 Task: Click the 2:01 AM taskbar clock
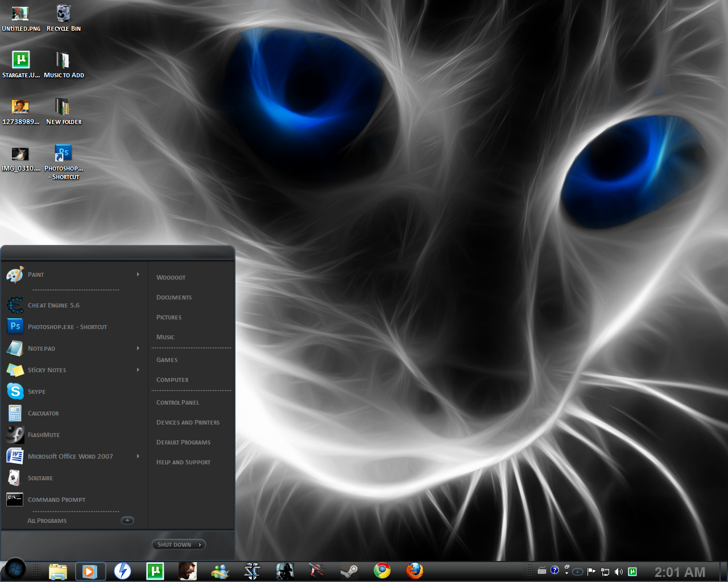tap(680, 572)
